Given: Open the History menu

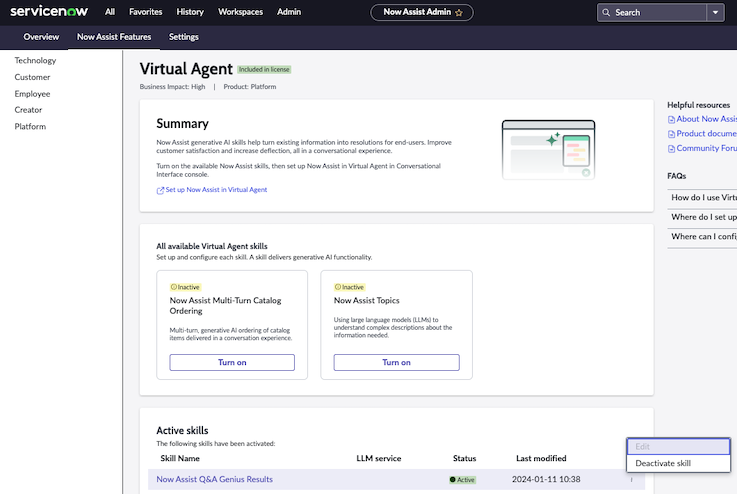Looking at the screenshot, I should [190, 12].
